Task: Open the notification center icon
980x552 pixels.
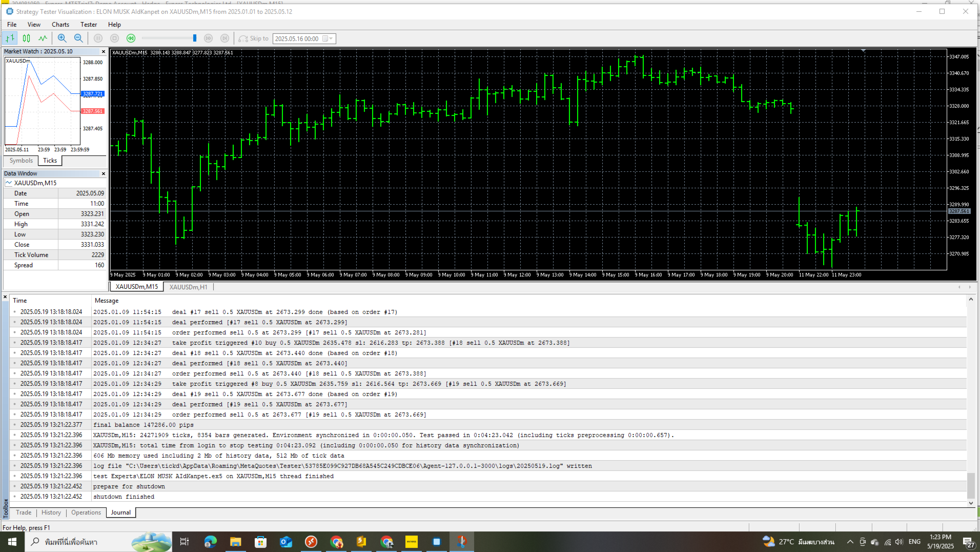Action: point(968,542)
